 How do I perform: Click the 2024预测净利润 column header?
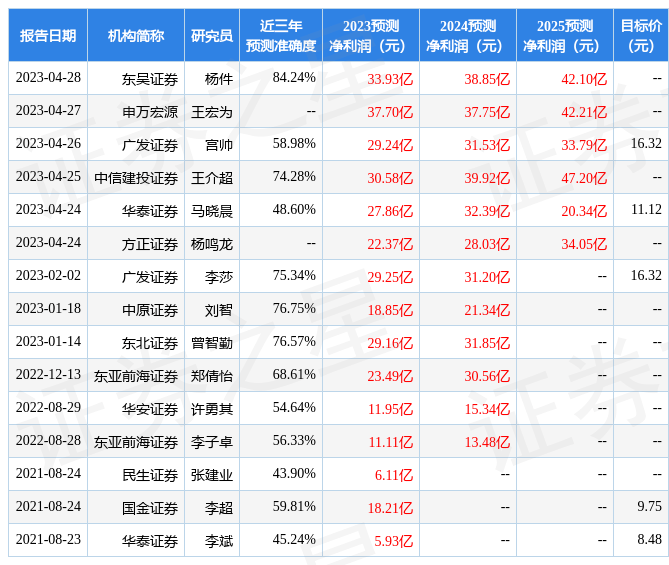[468, 36]
